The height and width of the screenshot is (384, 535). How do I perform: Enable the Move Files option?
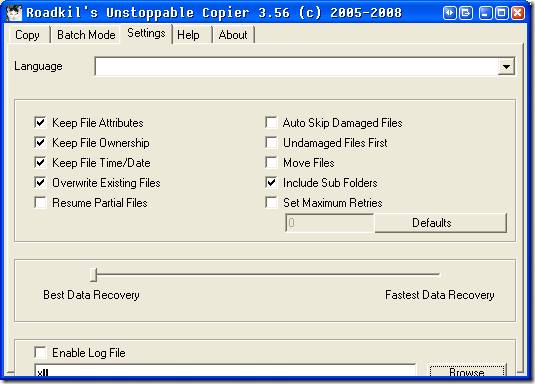coord(271,162)
